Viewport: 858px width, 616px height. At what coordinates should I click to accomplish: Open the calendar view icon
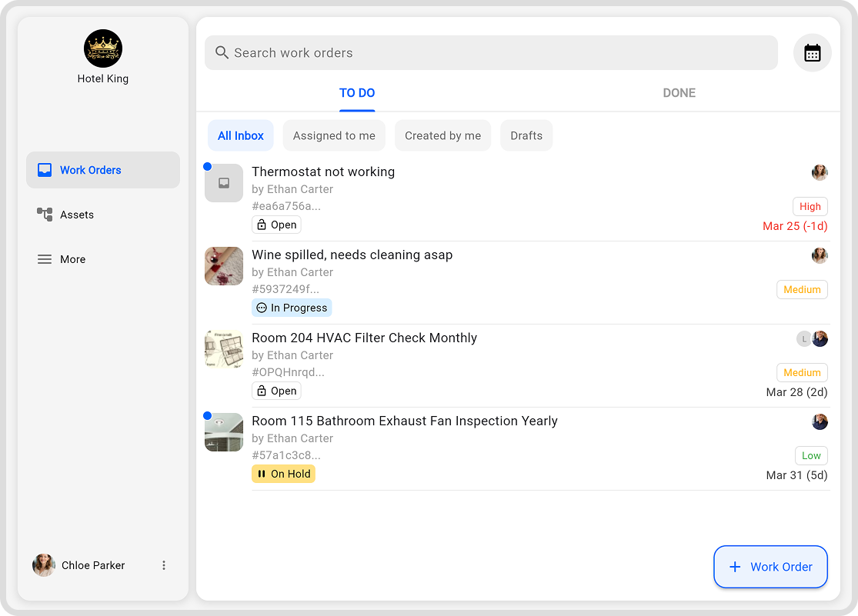pyautogui.click(x=812, y=53)
